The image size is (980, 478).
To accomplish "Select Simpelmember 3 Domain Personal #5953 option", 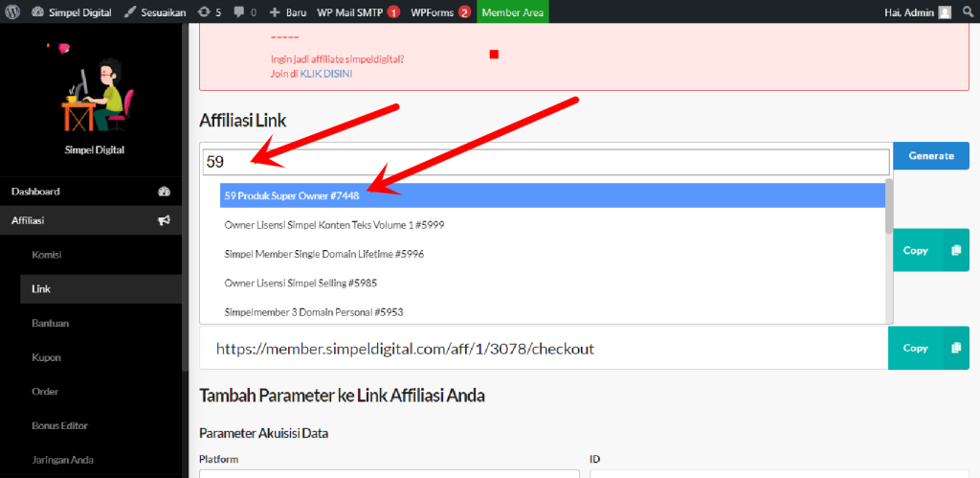I will pyautogui.click(x=552, y=311).
